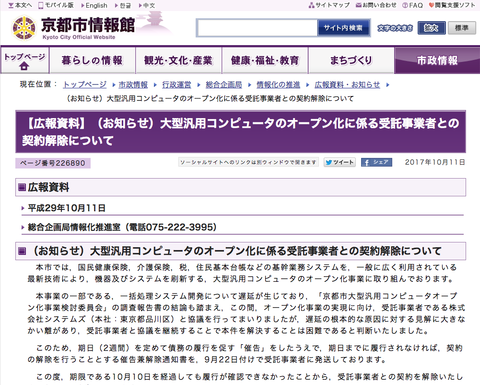Screen dimensions: 480x385
Task: Open the top page home icon tab
Action: pyautogui.click(x=25, y=61)
